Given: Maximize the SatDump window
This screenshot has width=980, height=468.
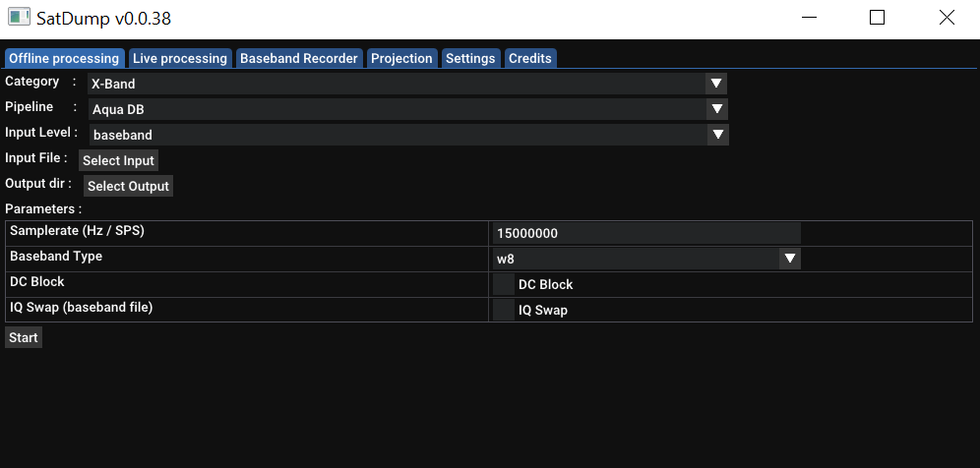Looking at the screenshot, I should 877,18.
